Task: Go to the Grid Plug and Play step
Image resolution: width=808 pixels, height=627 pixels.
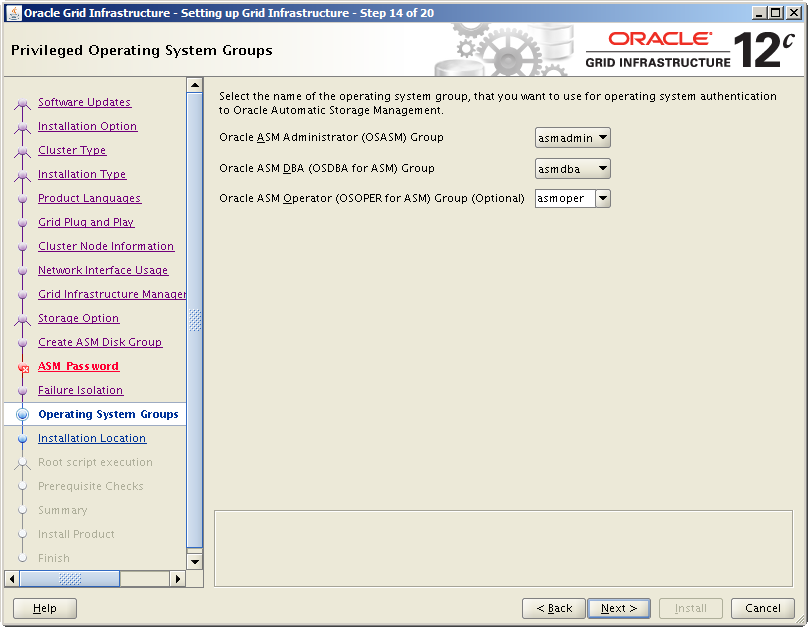Action: pyautogui.click(x=86, y=222)
